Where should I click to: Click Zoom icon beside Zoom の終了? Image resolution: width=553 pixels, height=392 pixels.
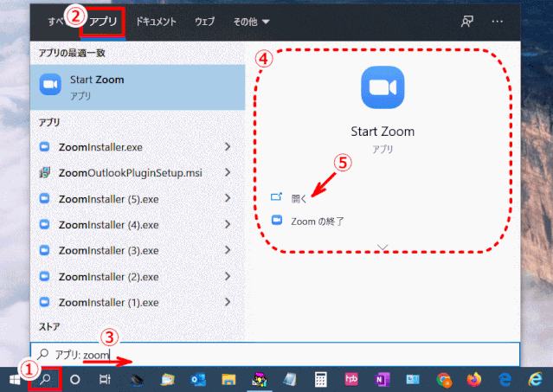click(x=277, y=220)
